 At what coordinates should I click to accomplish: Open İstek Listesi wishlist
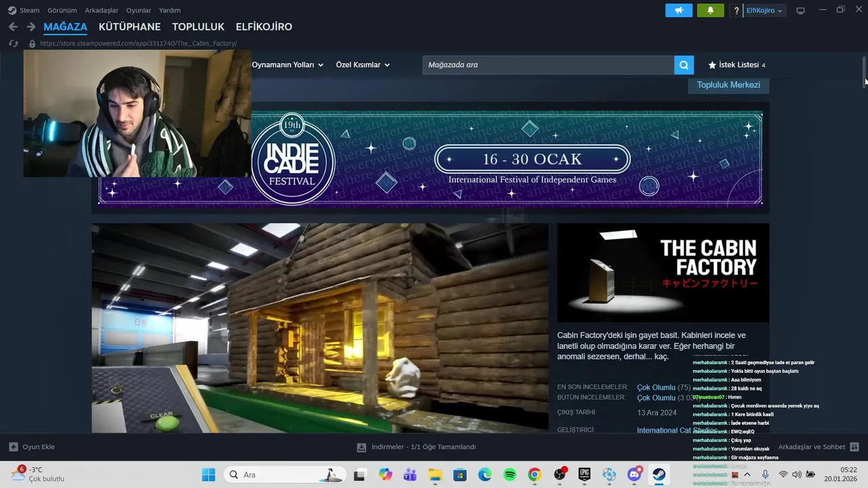(x=736, y=65)
